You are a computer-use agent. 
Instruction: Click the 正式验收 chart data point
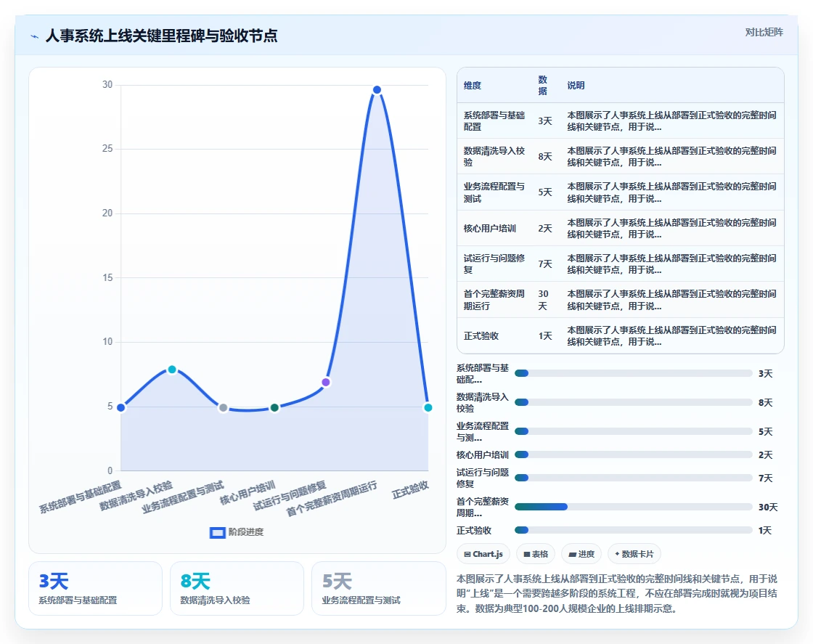tap(428, 407)
